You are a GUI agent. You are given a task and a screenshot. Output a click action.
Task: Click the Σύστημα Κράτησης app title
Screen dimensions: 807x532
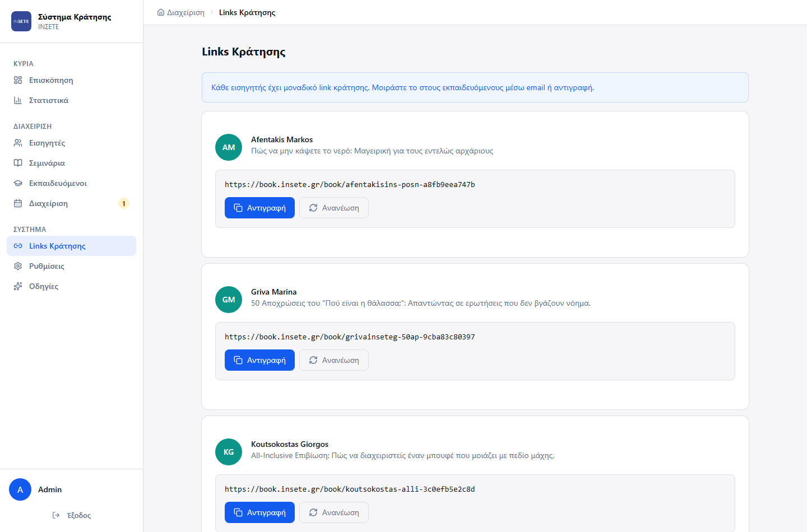point(75,17)
